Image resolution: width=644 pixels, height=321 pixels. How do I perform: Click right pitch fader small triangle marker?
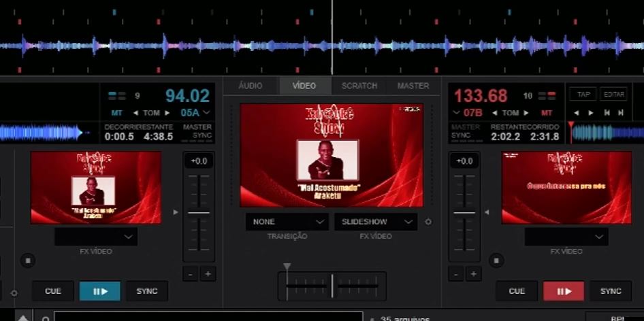(487, 212)
